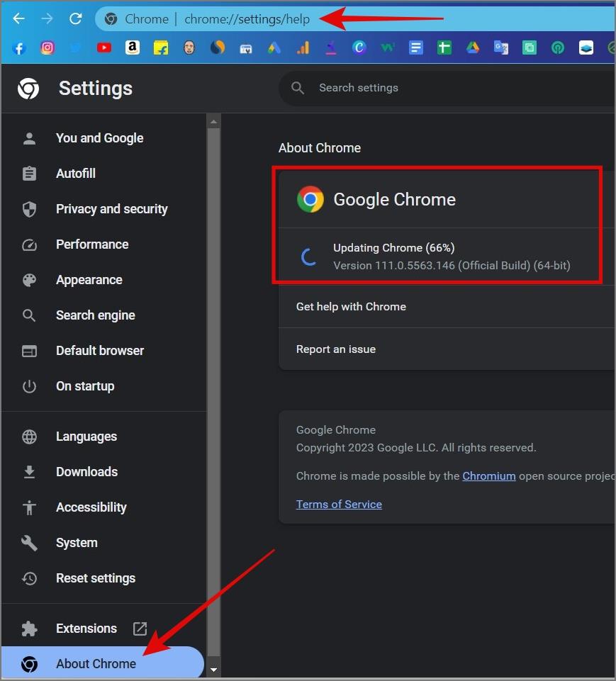This screenshot has width=616, height=681.
Task: Open Search engine settings
Action: 103,315
